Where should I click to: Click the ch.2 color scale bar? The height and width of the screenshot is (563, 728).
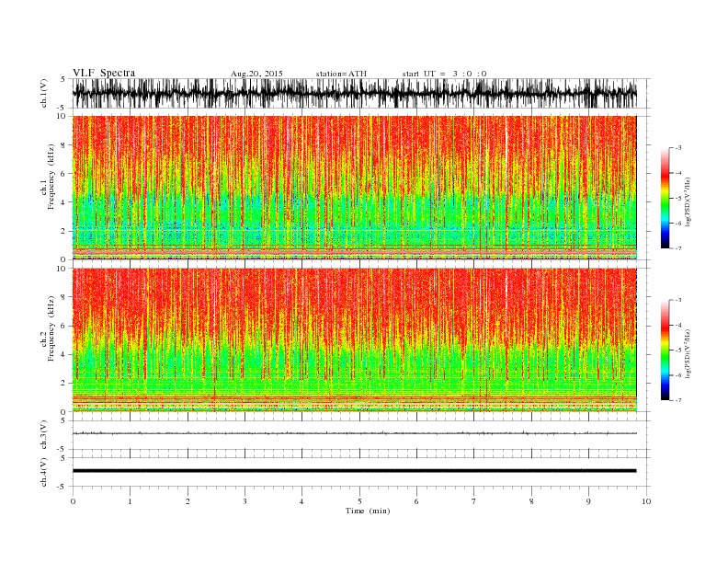tap(665, 350)
